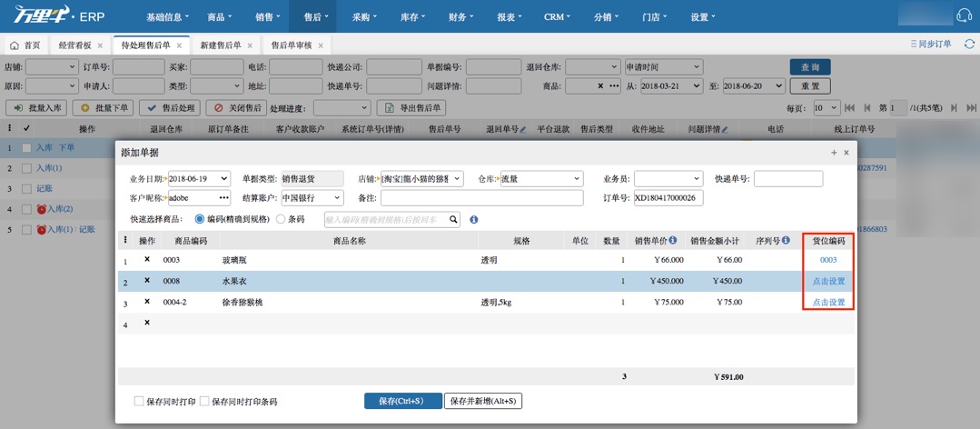Close the 新建售后单 tab with its X
This screenshot has height=429, width=980.
(x=250, y=45)
